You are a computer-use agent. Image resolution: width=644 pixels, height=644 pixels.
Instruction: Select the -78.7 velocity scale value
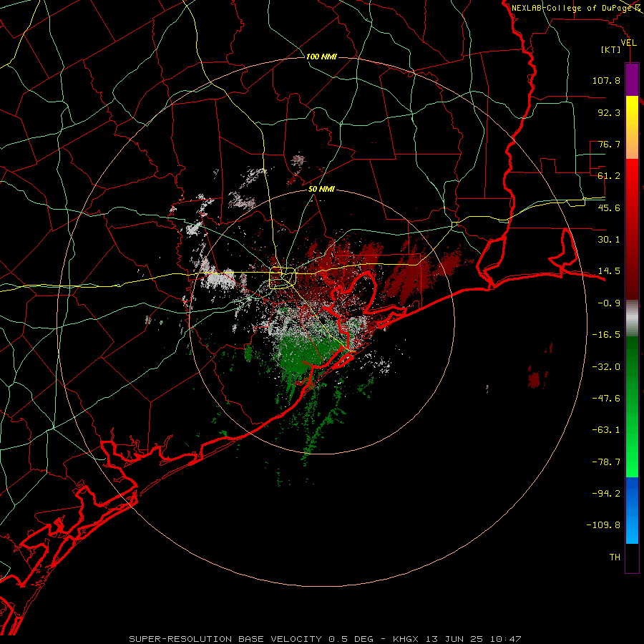[x=606, y=462]
